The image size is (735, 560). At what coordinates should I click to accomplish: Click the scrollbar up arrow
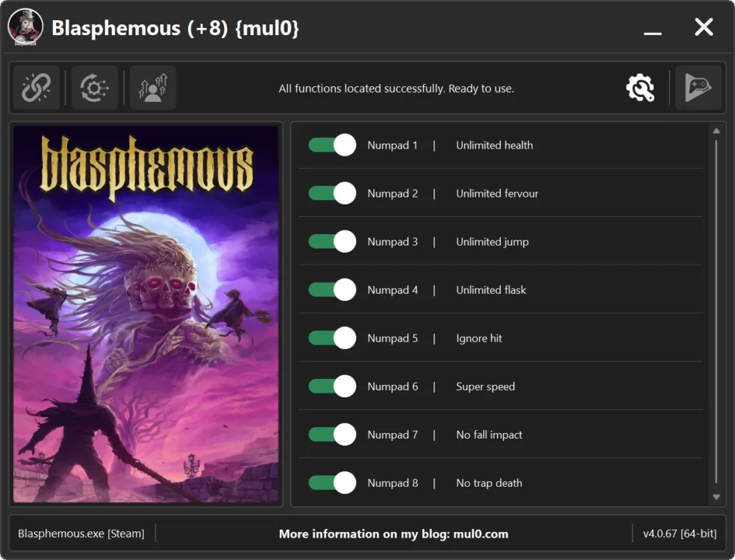click(x=716, y=131)
